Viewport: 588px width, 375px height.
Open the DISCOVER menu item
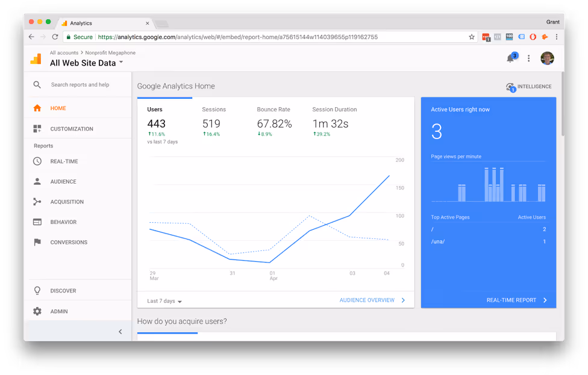click(x=78, y=291)
